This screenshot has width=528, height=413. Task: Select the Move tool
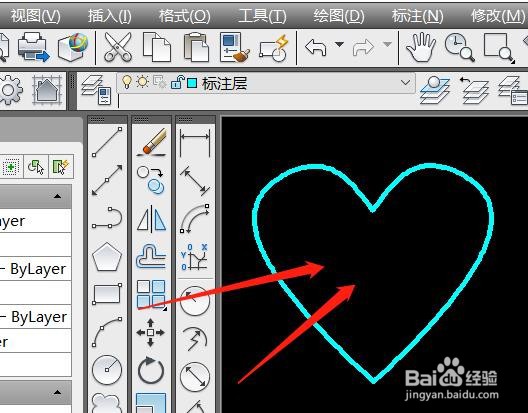[151, 332]
